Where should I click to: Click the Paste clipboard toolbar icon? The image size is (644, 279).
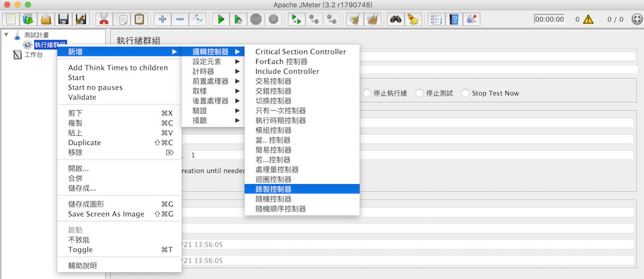tap(139, 19)
